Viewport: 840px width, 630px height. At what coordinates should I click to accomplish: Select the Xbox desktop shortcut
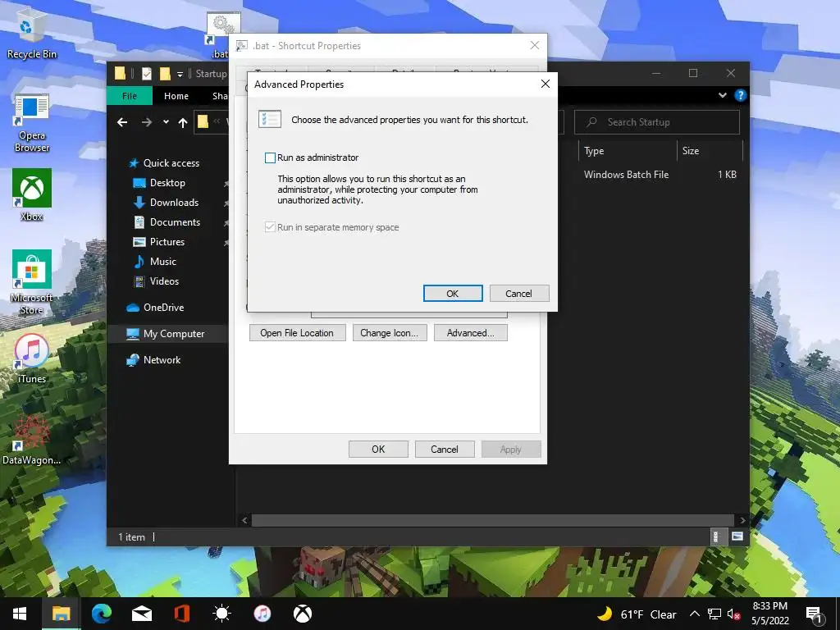pyautogui.click(x=32, y=195)
